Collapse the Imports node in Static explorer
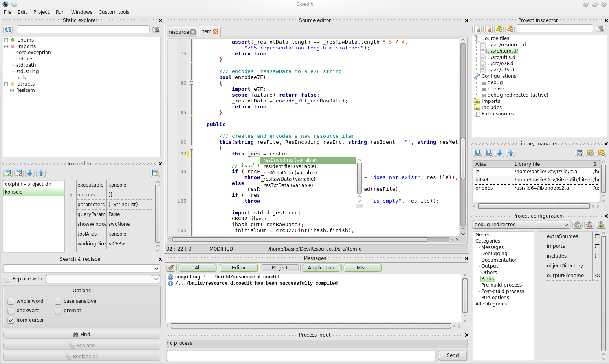Image resolution: width=609 pixels, height=364 pixels. click(x=6, y=46)
